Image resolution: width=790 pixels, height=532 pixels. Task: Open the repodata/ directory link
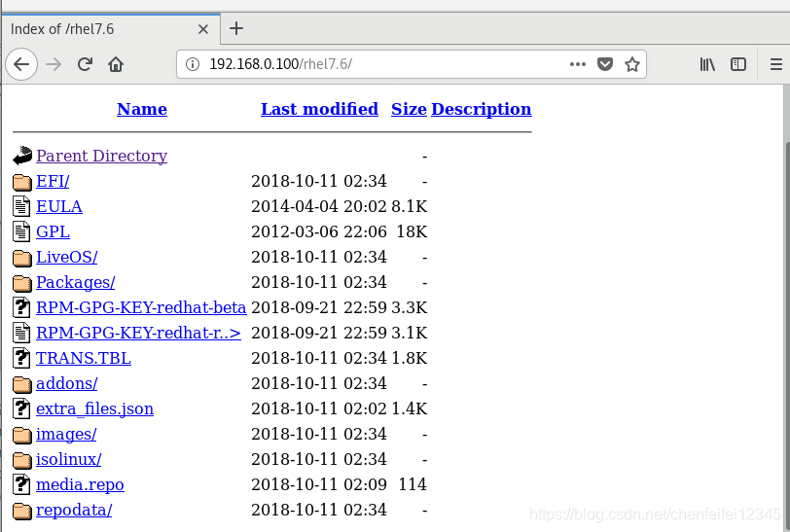pyautogui.click(x=74, y=510)
